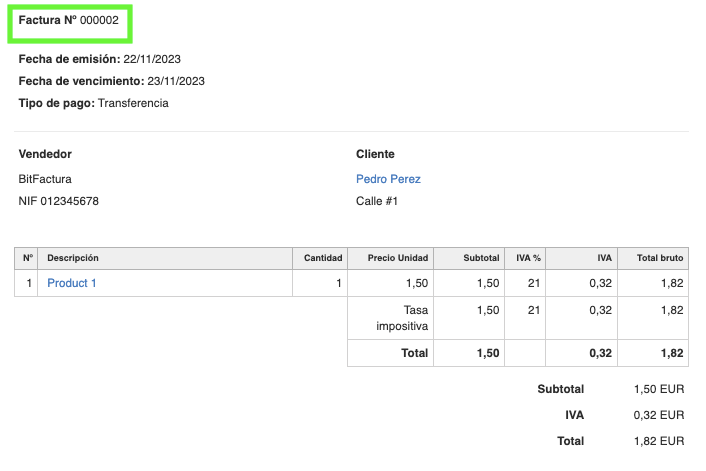The image size is (706, 471).
Task: Click the Cantidad column header
Action: pyautogui.click(x=323, y=258)
